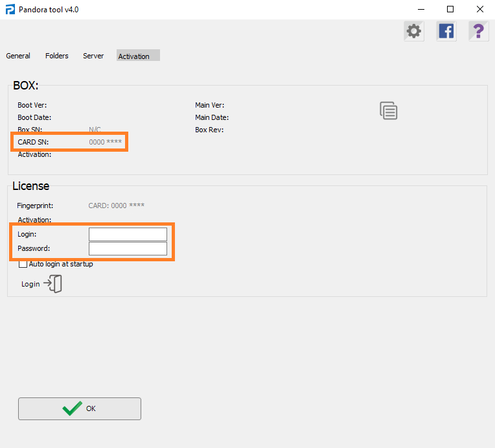The image size is (495, 448).
Task: Click the Box SN N/C value
Action: pyautogui.click(x=95, y=130)
